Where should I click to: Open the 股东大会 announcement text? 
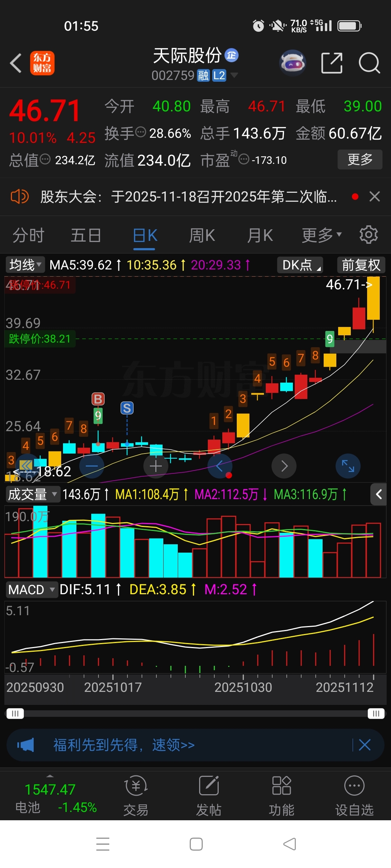coord(188,197)
